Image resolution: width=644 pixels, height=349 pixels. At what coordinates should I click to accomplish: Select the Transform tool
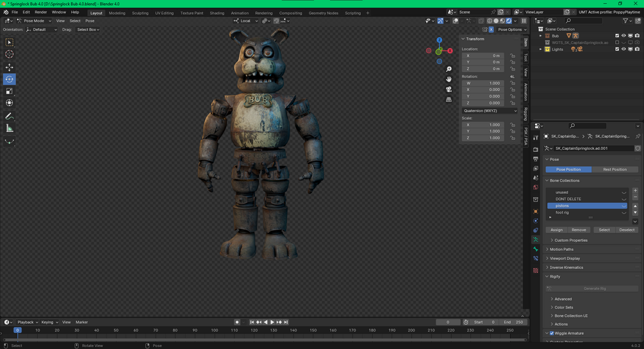(9, 103)
